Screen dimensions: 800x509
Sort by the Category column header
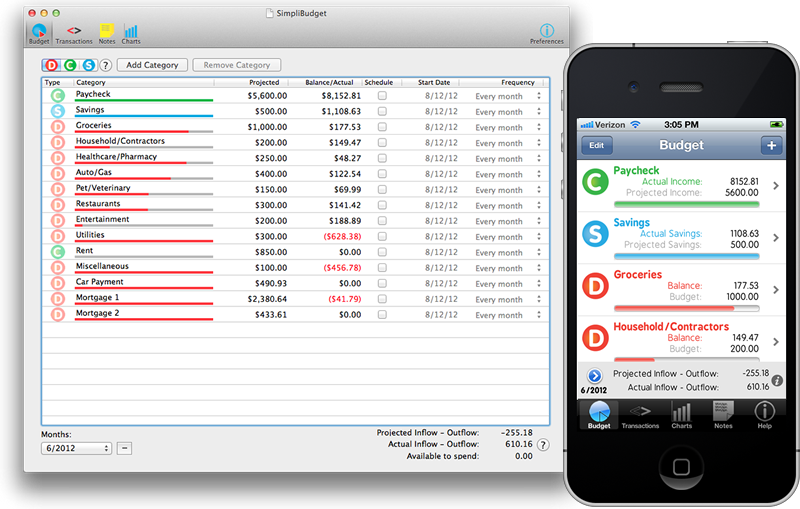click(91, 82)
